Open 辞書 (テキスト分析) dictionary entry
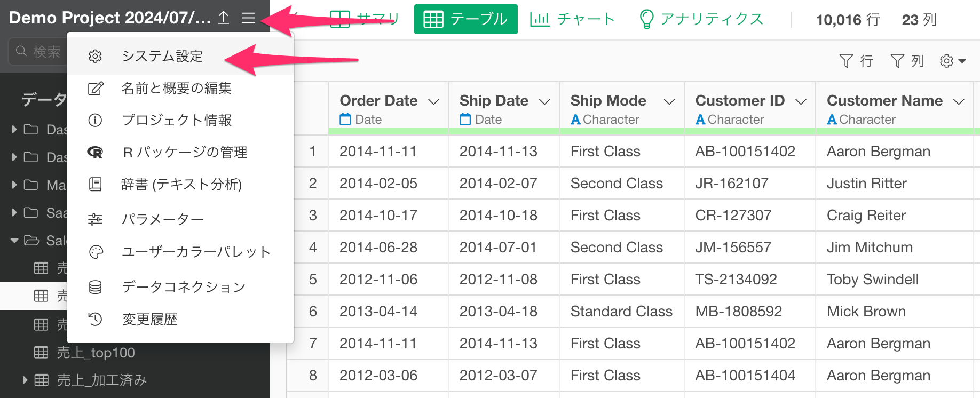The height and width of the screenshot is (398, 980). [x=180, y=184]
